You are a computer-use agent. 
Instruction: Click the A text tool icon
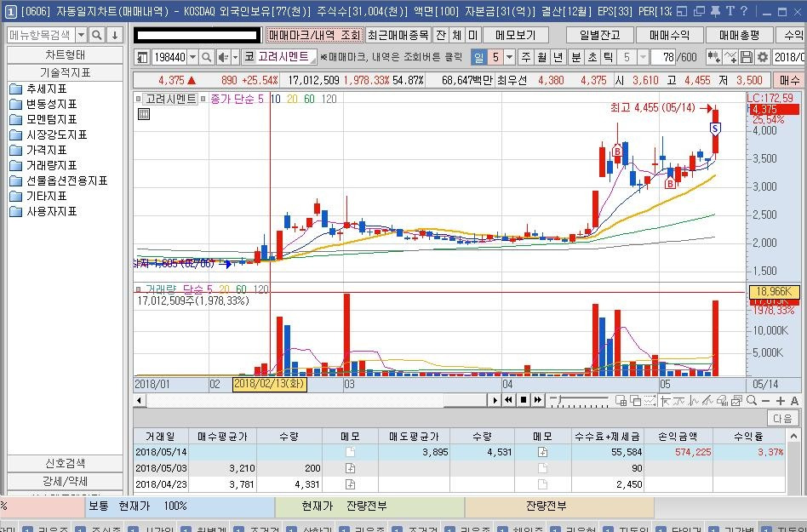click(794, 400)
